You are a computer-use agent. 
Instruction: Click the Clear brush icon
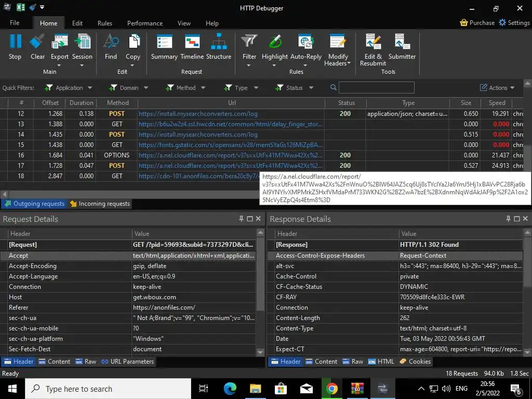tap(37, 42)
